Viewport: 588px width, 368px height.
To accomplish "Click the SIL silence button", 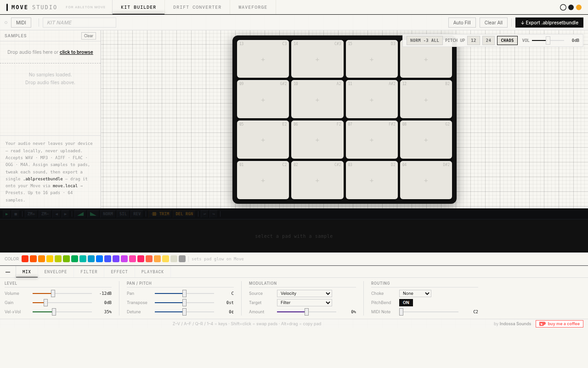I will 123,214.
